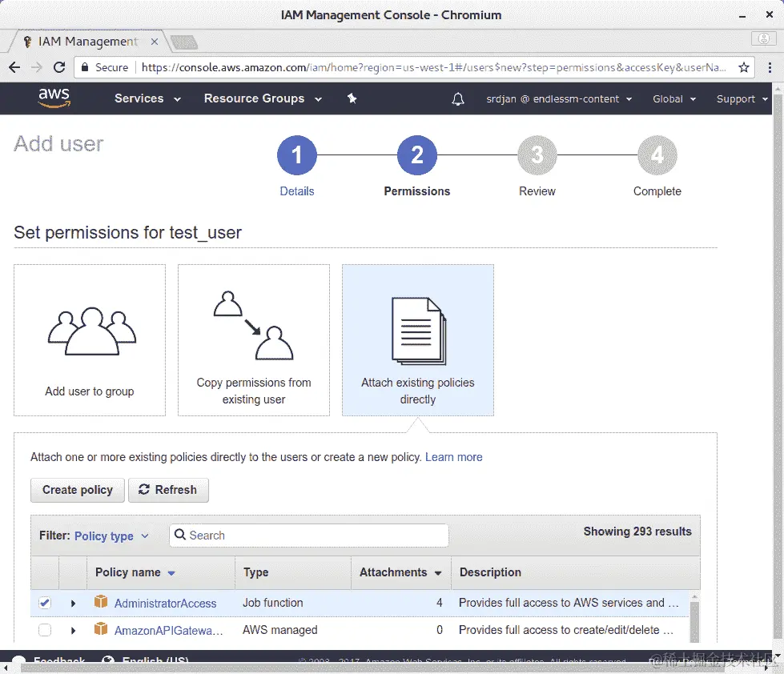The image size is (784, 674).
Task: Click the AWS logo home icon
Action: (x=54, y=98)
